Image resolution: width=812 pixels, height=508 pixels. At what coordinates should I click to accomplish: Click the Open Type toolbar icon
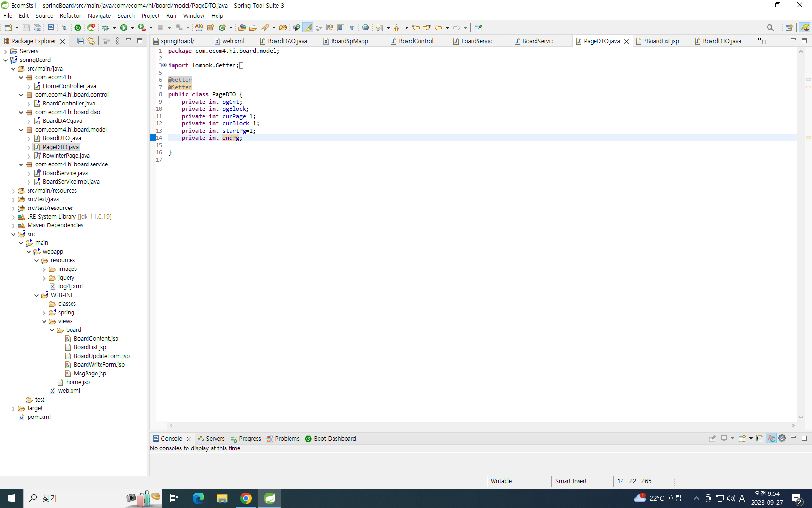(242, 28)
